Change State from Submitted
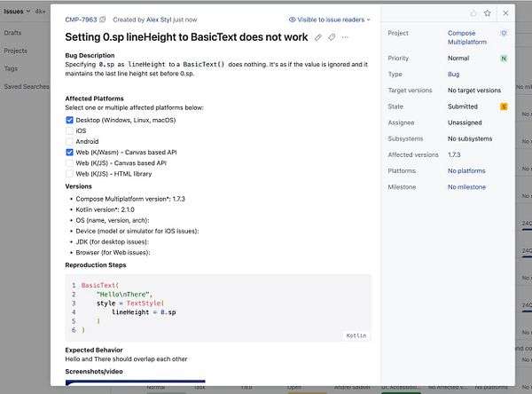This screenshot has height=394, width=532. coord(463,106)
